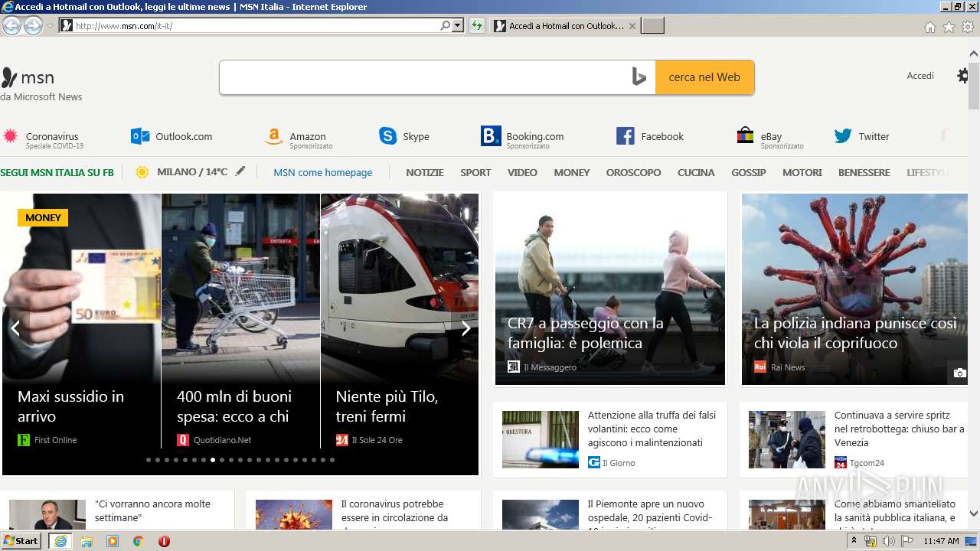Click the Bing logo icon in search box

coord(639,77)
